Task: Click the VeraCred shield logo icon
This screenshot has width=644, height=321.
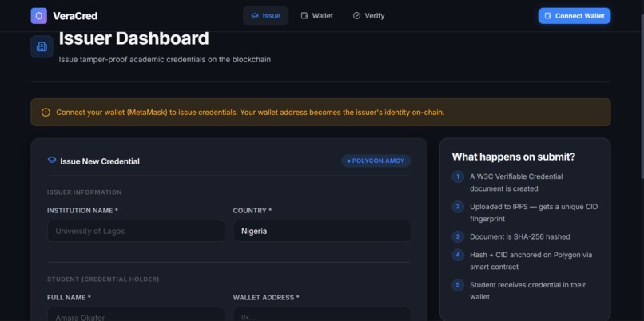Action: [38, 16]
